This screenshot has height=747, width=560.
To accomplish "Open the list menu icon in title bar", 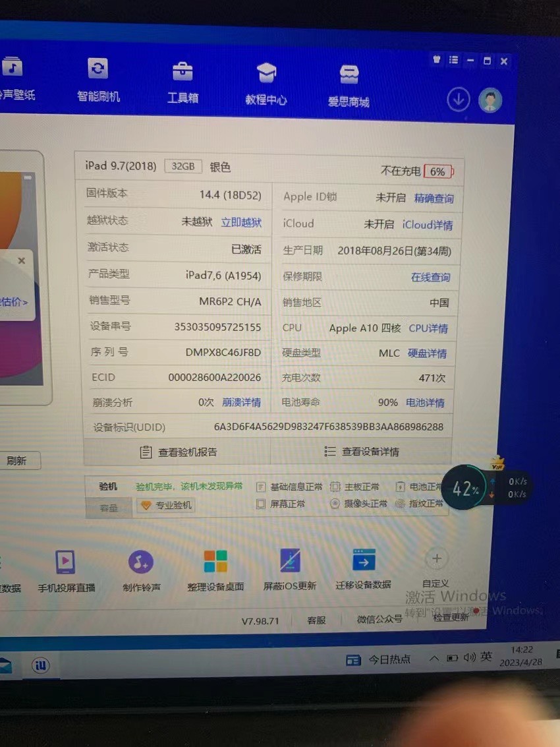I will pyautogui.click(x=453, y=59).
